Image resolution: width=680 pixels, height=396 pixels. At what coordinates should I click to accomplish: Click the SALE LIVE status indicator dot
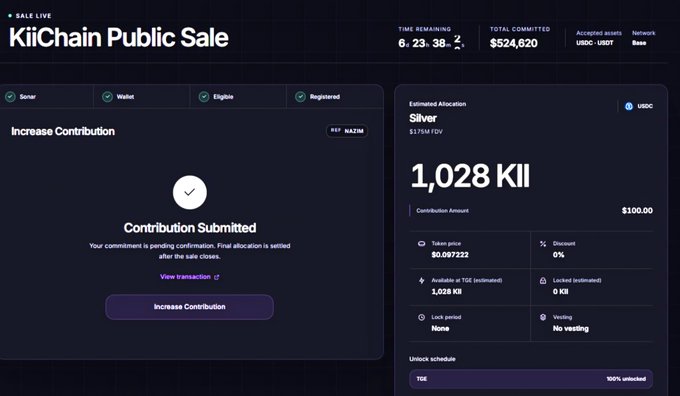pyautogui.click(x=10, y=16)
